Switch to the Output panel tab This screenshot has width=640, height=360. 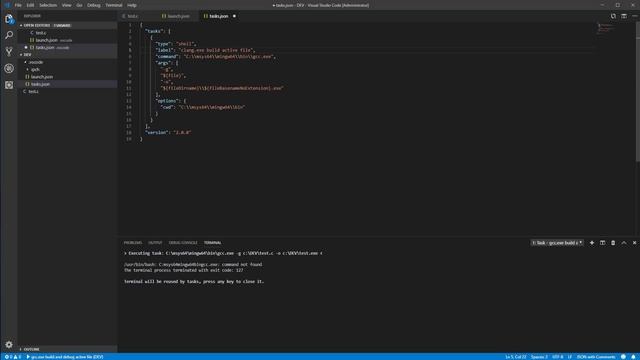155,242
